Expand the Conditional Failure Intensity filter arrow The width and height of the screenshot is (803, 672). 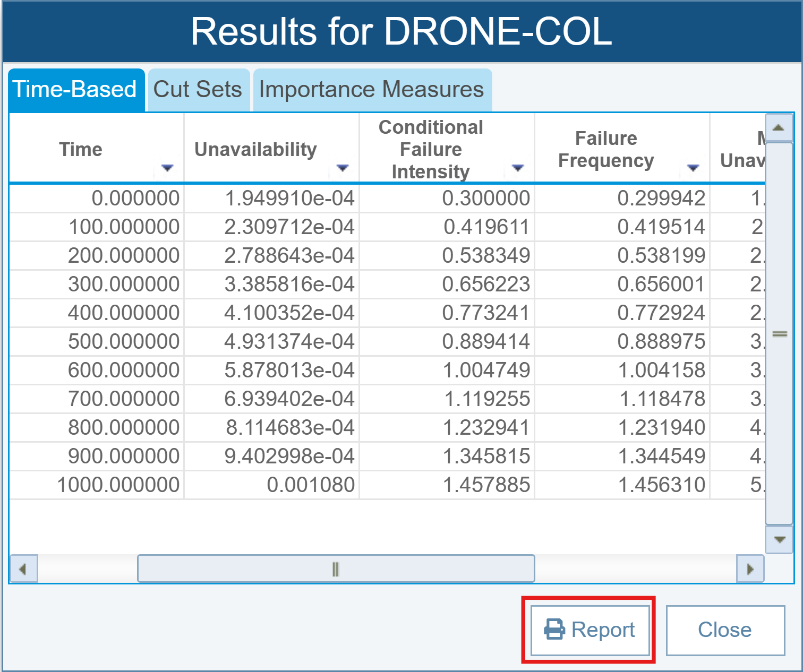pos(517,168)
